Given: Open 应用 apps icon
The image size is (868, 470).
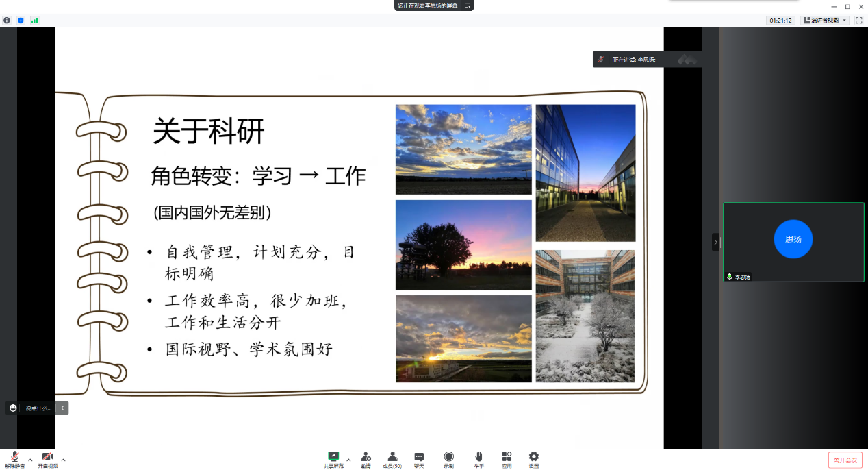Looking at the screenshot, I should pos(507,459).
